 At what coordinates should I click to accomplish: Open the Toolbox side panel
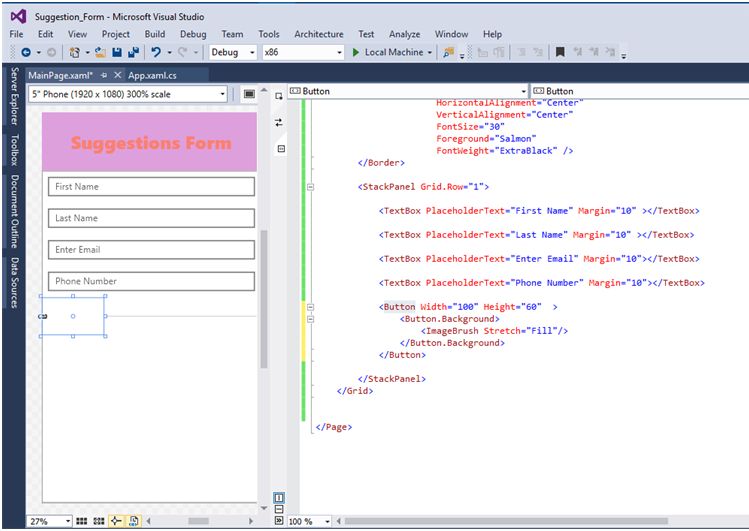(14, 149)
